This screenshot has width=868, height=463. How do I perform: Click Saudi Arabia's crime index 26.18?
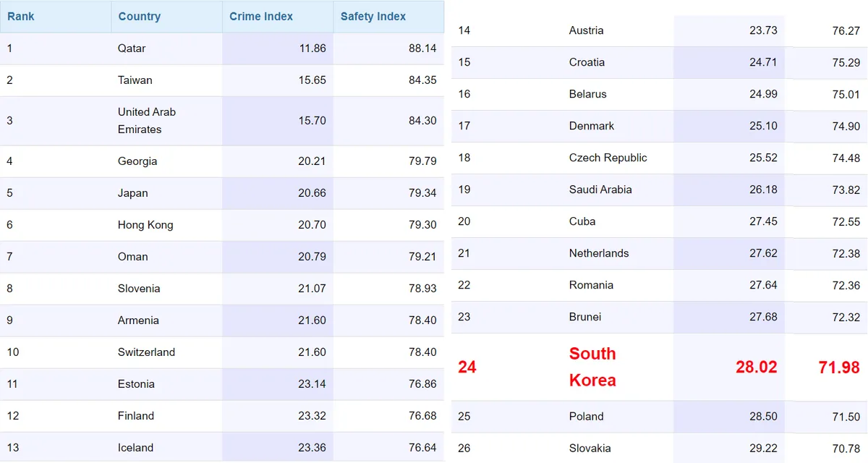[x=763, y=190]
